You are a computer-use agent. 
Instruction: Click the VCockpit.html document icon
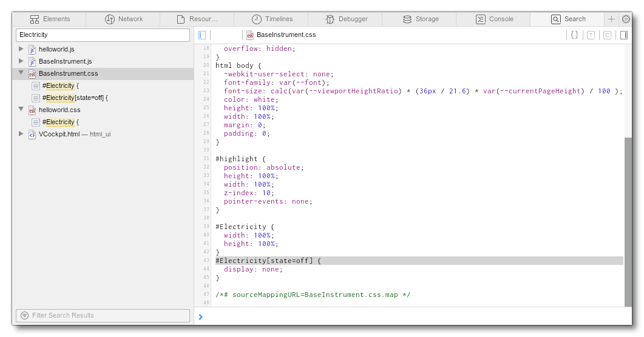(x=32, y=135)
